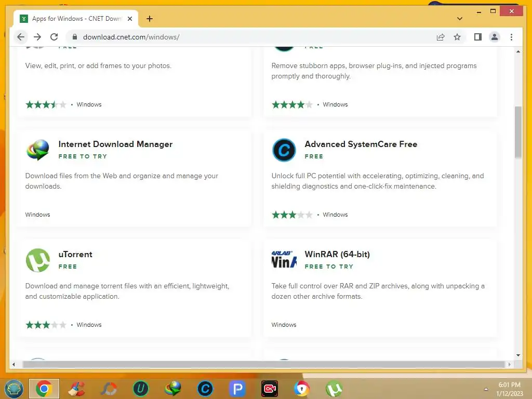Viewport: 532px width, 399px height.
Task: Bookmark this page with the star icon
Action: pyautogui.click(x=457, y=37)
